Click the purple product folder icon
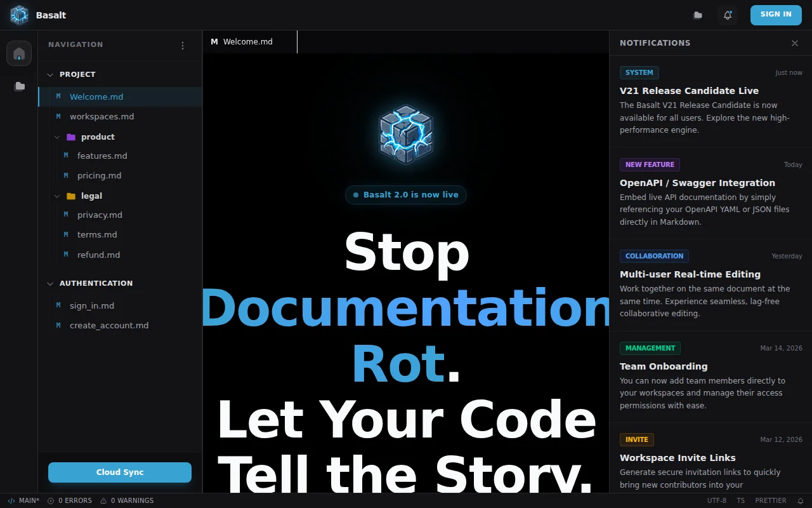This screenshot has height=508, width=812. coord(71,137)
